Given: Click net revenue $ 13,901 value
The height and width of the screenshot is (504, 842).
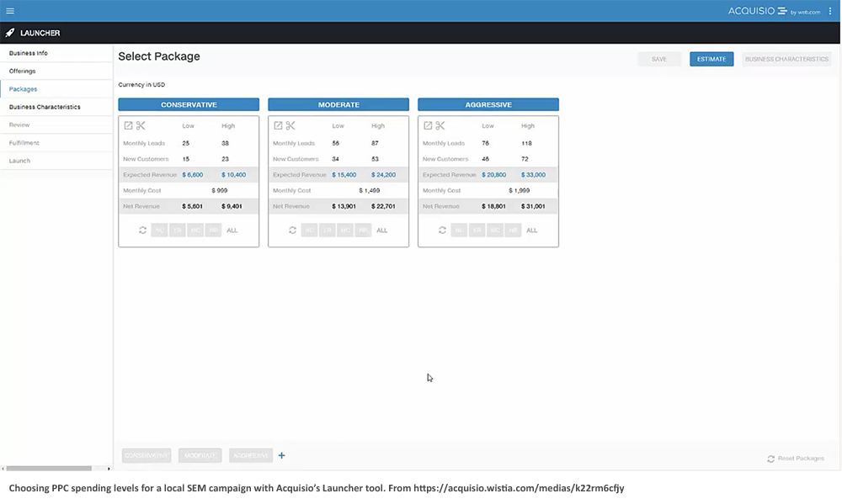Looking at the screenshot, I should 344,206.
